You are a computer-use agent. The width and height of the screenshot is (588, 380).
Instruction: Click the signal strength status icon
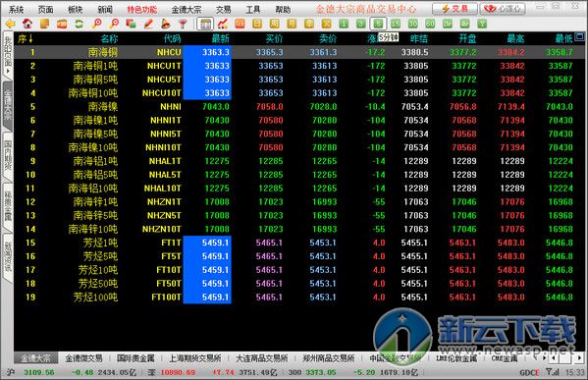pos(552,372)
